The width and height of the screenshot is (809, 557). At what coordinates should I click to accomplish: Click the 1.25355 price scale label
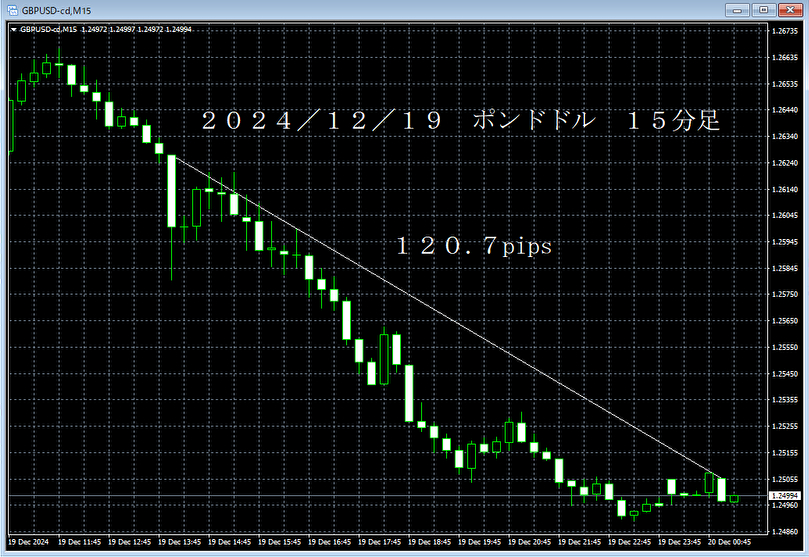(785, 399)
